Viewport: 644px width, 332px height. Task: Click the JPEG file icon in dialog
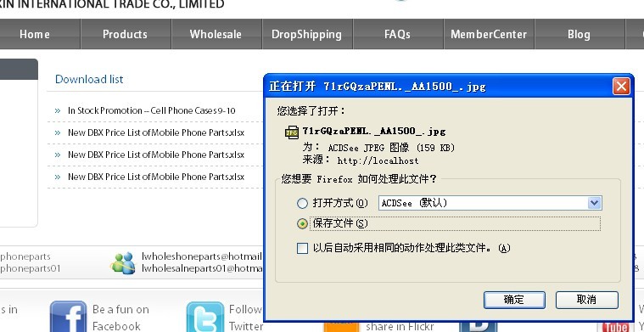click(x=292, y=132)
